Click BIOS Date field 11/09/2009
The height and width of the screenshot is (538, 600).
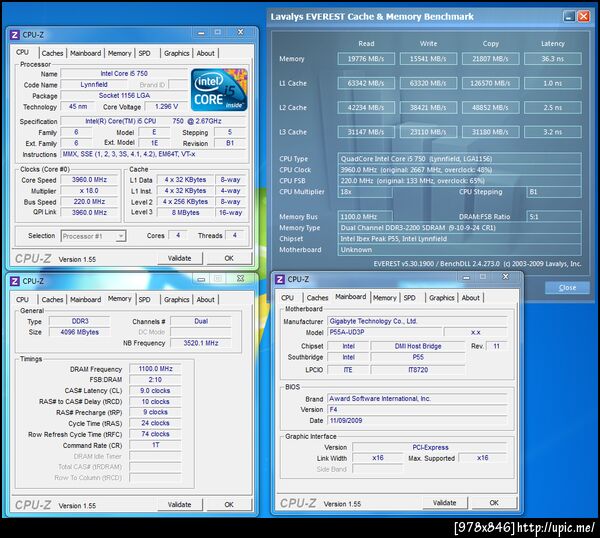click(x=417, y=421)
